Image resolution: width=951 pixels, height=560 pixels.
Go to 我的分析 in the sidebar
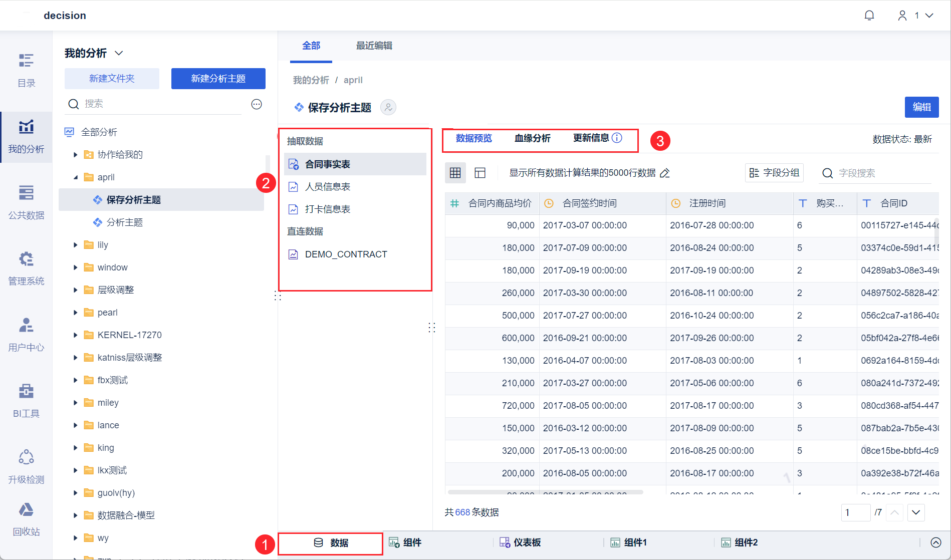click(x=26, y=137)
